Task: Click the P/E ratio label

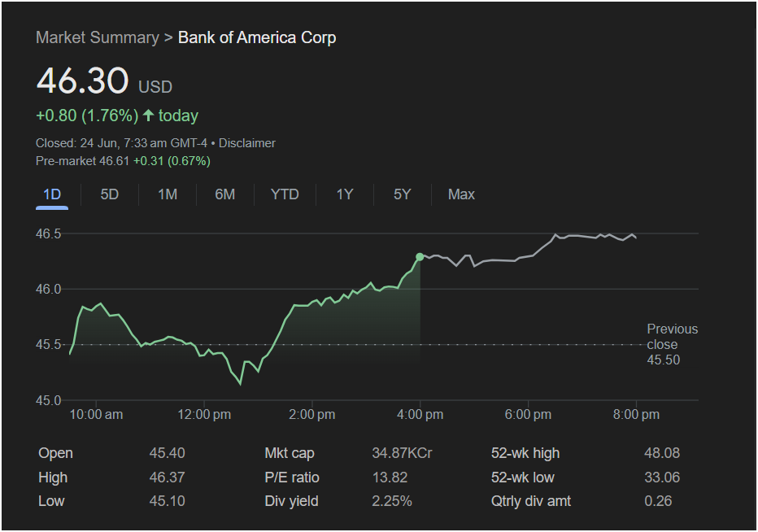Action: (x=292, y=477)
